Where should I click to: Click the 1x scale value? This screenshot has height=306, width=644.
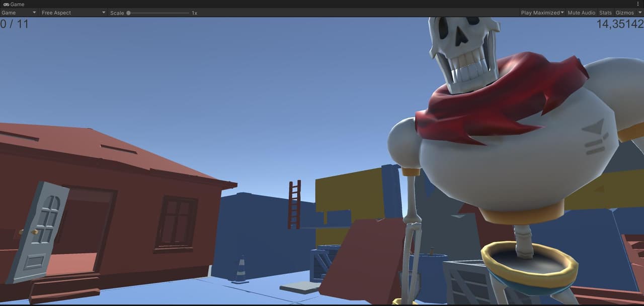click(x=194, y=13)
